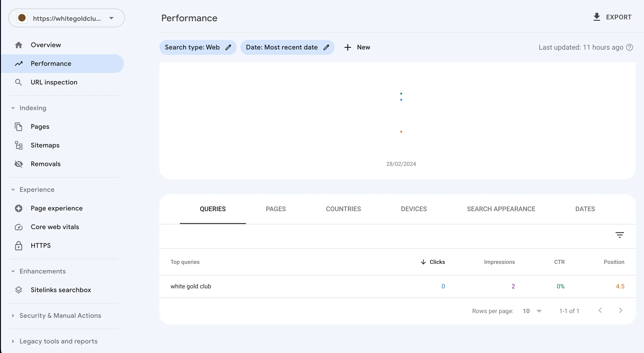Screen dimensions: 644x353
Task: Click the site favicon in property selector
Action: point(22,18)
